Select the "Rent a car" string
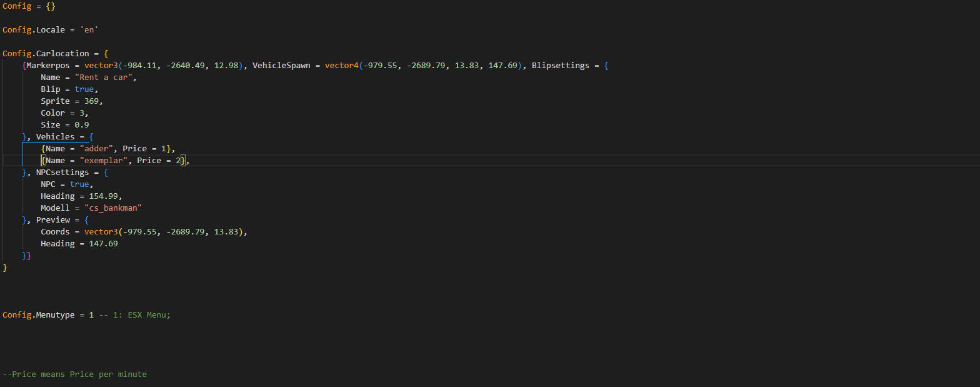Image resolution: width=980 pixels, height=387 pixels. click(x=104, y=78)
